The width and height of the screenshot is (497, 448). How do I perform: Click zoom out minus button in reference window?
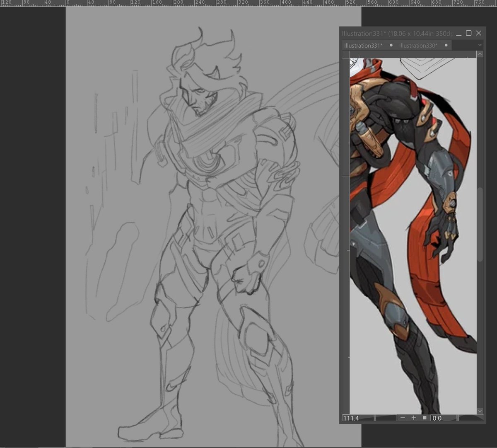[403, 418]
